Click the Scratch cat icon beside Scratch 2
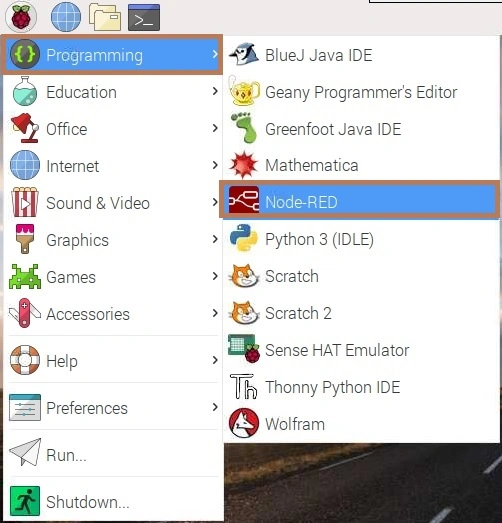Screen dimensions: 502x523 click(244, 313)
